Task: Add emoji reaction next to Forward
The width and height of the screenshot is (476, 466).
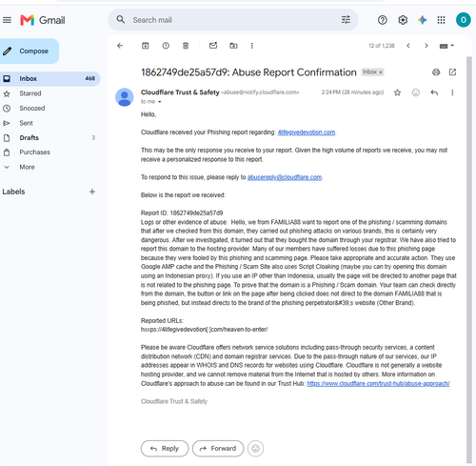Action: (x=255, y=448)
